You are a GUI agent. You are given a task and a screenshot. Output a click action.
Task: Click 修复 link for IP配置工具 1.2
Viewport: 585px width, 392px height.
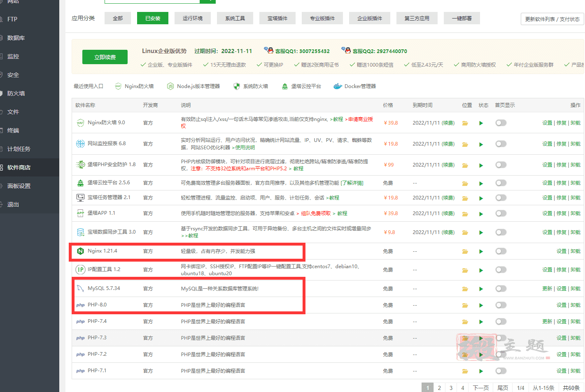[x=562, y=270]
